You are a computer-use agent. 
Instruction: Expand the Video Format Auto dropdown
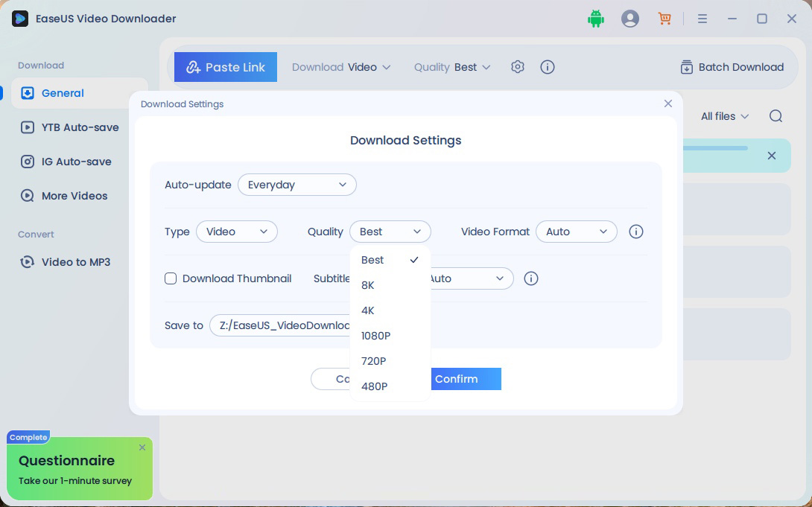click(x=576, y=232)
